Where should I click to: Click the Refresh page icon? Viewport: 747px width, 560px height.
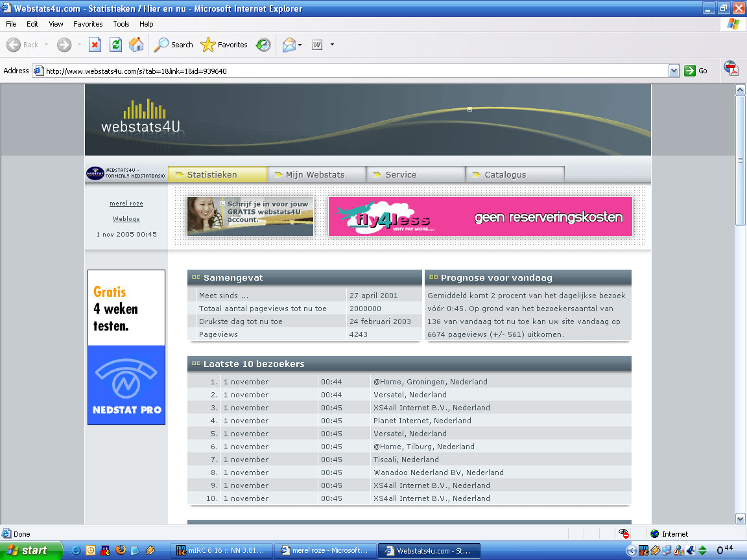pyautogui.click(x=115, y=45)
